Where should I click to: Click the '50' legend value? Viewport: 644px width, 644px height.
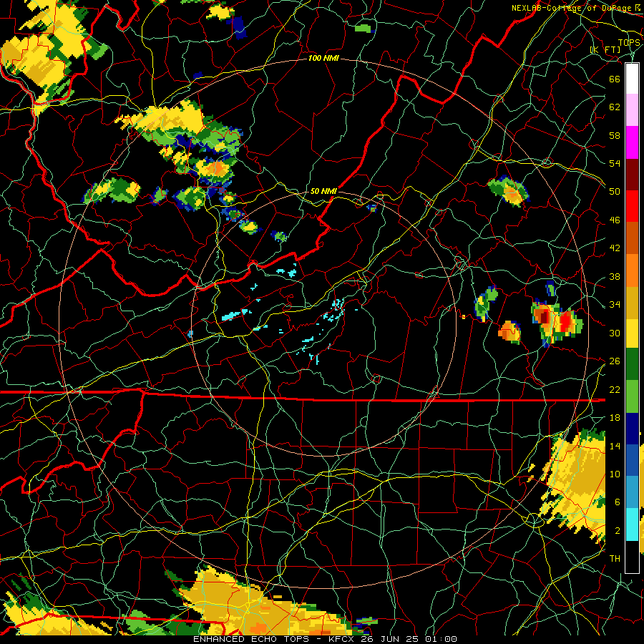coord(615,191)
